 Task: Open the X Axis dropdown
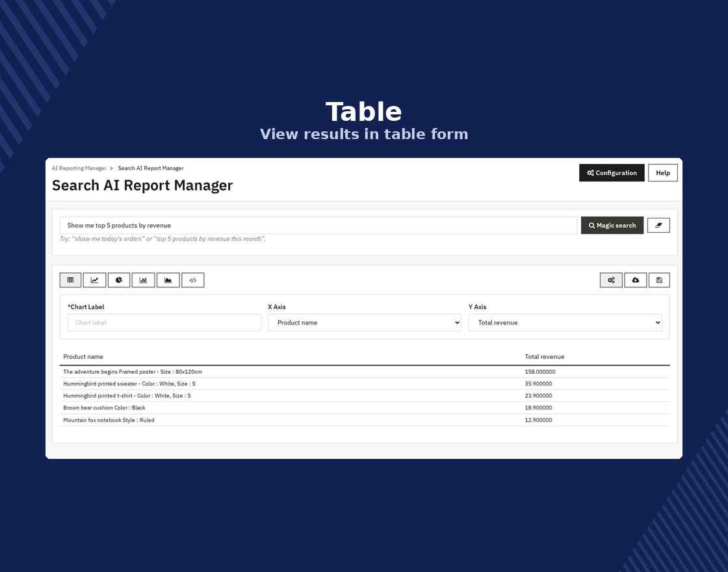[365, 322]
